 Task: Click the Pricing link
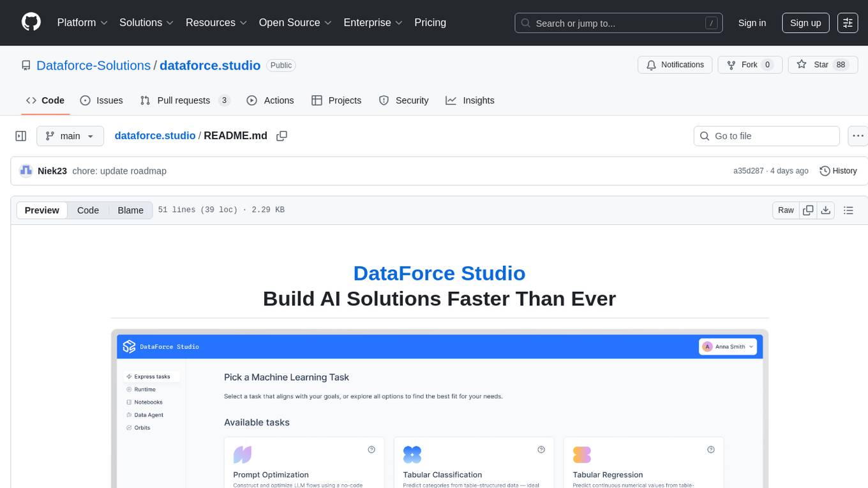pyautogui.click(x=430, y=22)
